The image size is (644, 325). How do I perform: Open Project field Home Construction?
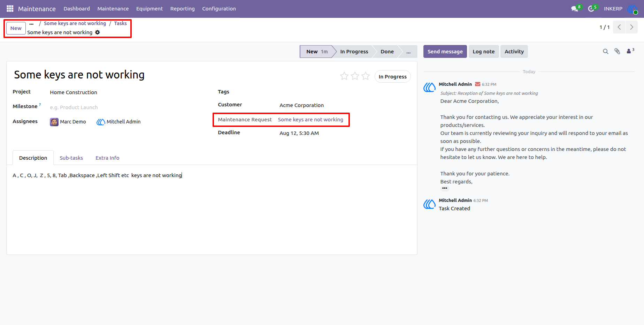74,92
